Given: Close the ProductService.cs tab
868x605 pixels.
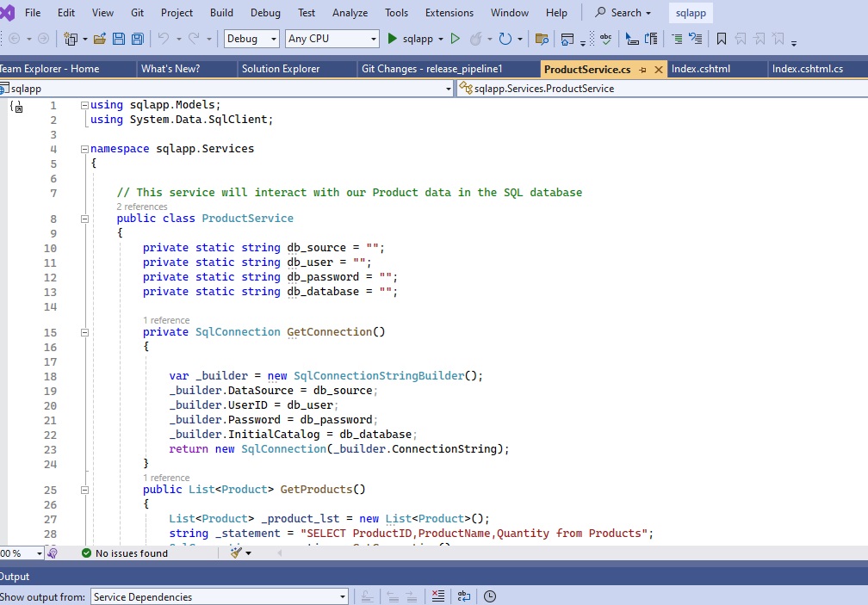Looking at the screenshot, I should coord(658,70).
